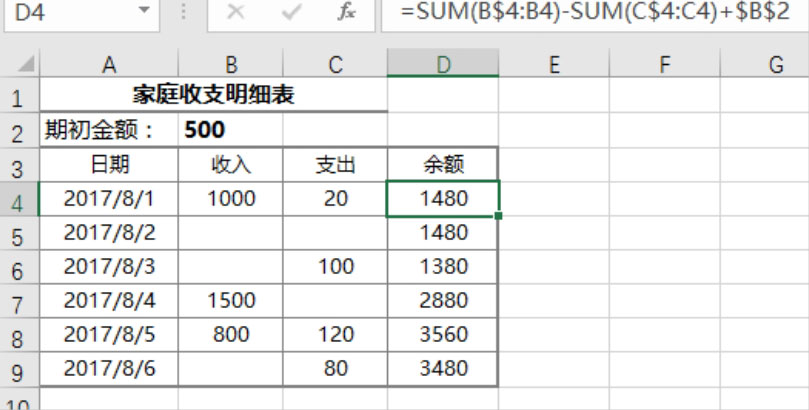
Task: Select row 8 header
Action: point(19,336)
